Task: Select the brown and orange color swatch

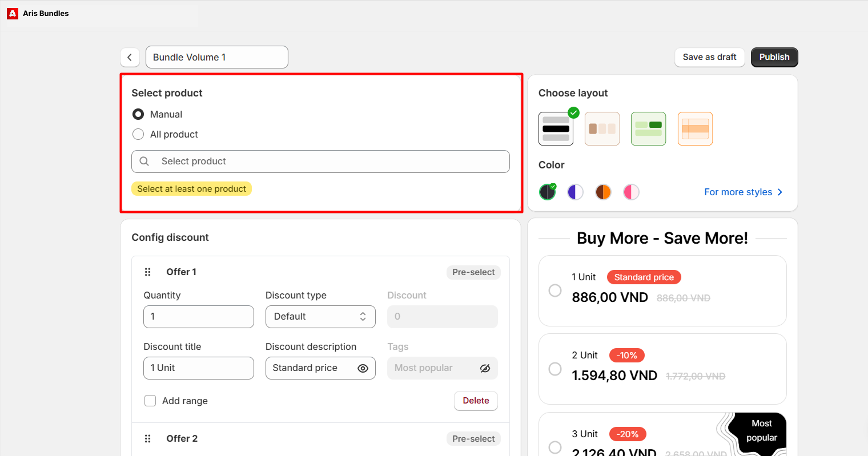Action: pos(603,192)
